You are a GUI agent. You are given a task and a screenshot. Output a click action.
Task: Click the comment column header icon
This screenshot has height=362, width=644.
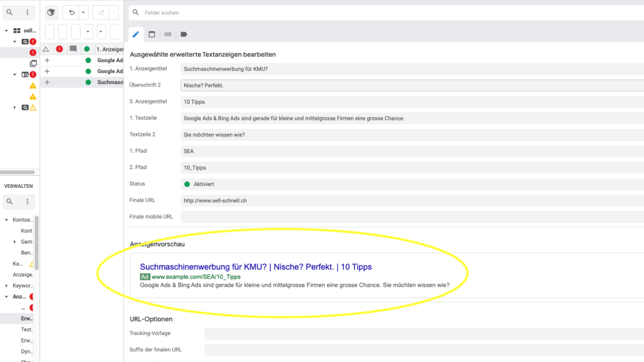[73, 49]
